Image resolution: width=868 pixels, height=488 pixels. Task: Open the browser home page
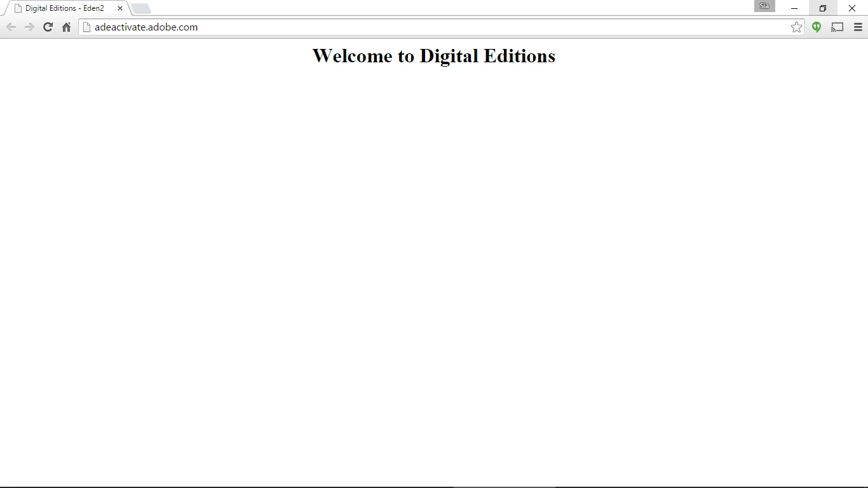point(66,27)
